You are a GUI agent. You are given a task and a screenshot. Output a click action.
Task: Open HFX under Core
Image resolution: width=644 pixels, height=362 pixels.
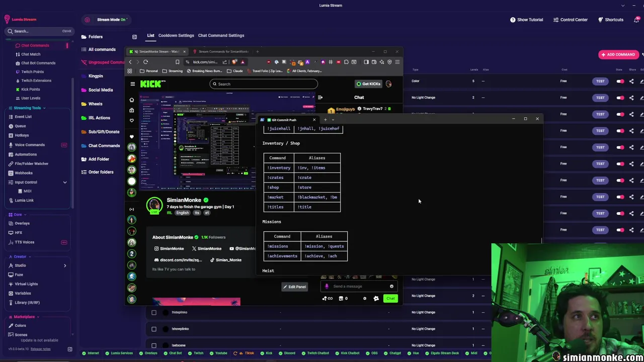click(18, 233)
